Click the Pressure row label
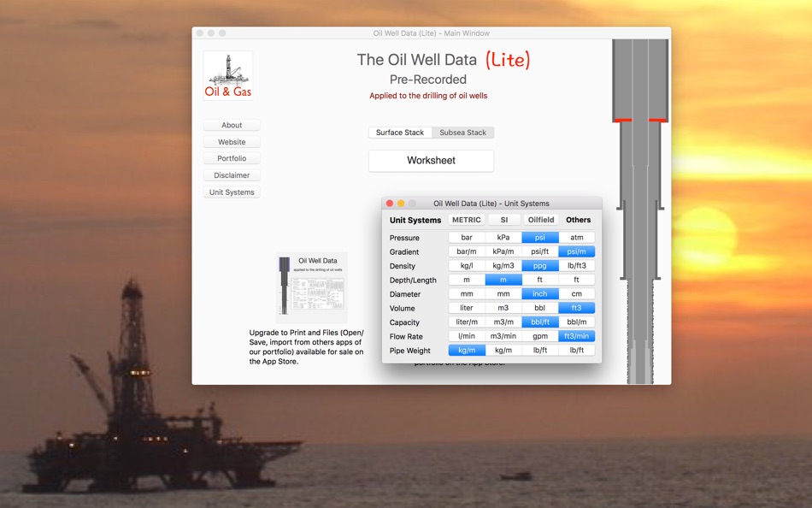This screenshot has height=508, width=812. click(x=404, y=238)
